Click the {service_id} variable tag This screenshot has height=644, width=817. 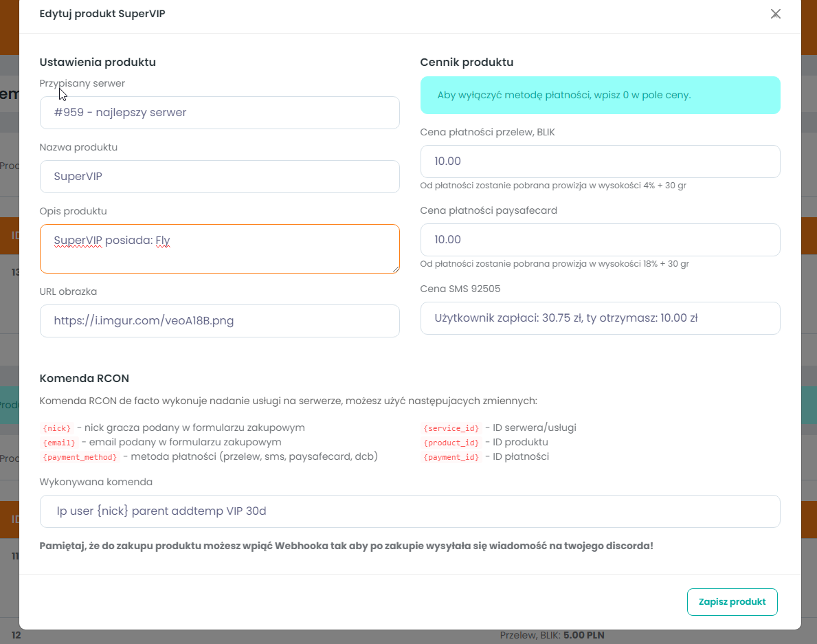tap(451, 428)
